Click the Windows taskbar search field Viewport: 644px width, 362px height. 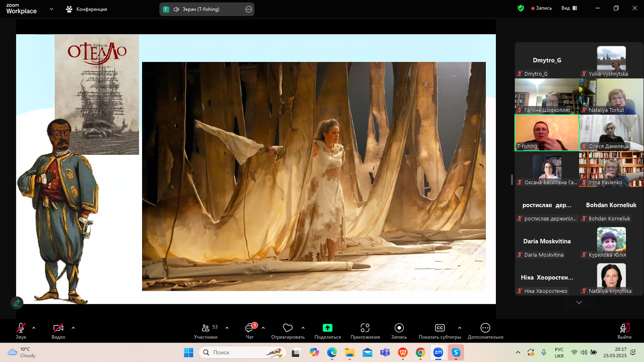click(242, 352)
